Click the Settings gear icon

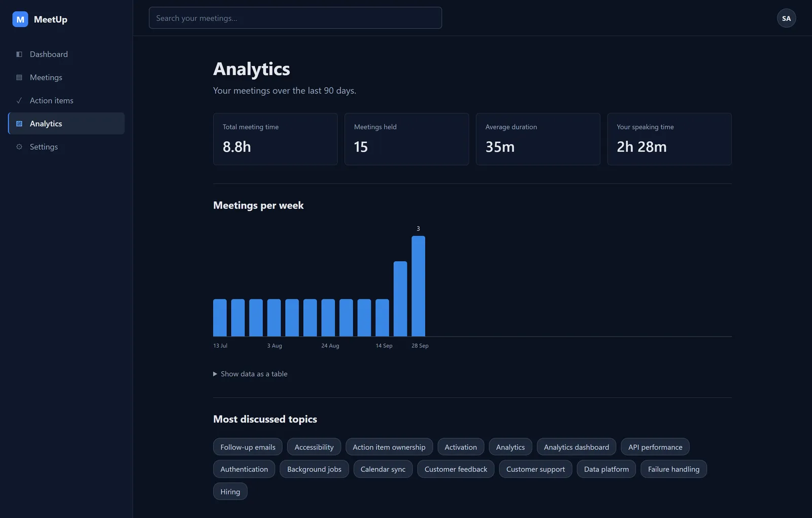19,147
